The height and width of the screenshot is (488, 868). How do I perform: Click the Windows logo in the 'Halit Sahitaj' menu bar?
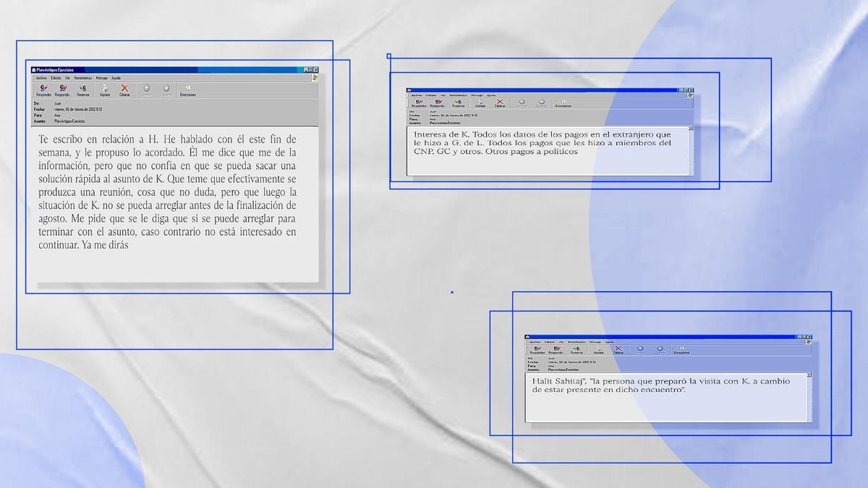809,341
